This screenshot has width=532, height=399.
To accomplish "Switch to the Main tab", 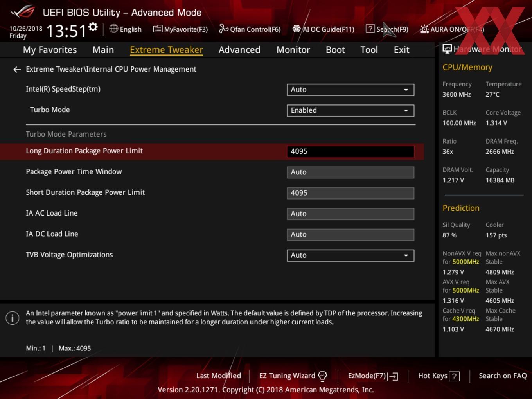I will click(x=103, y=50).
